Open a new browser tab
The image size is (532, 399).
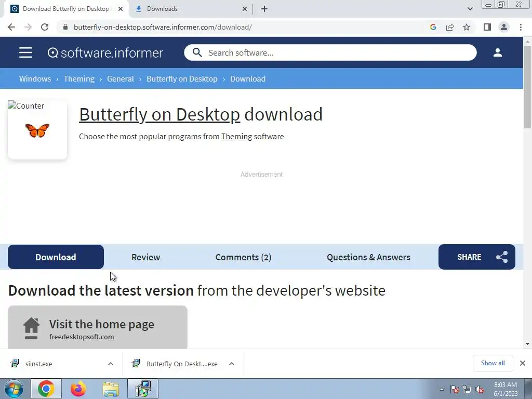pyautogui.click(x=264, y=9)
